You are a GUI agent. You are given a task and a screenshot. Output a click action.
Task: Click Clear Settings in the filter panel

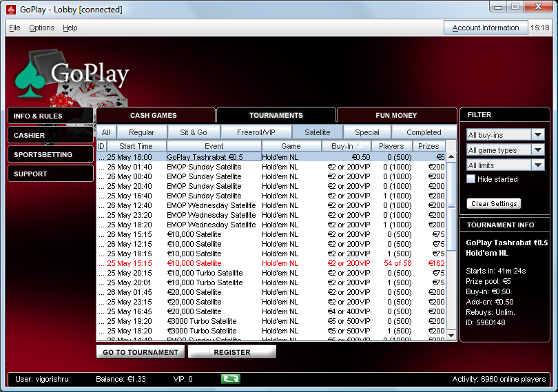(x=494, y=204)
